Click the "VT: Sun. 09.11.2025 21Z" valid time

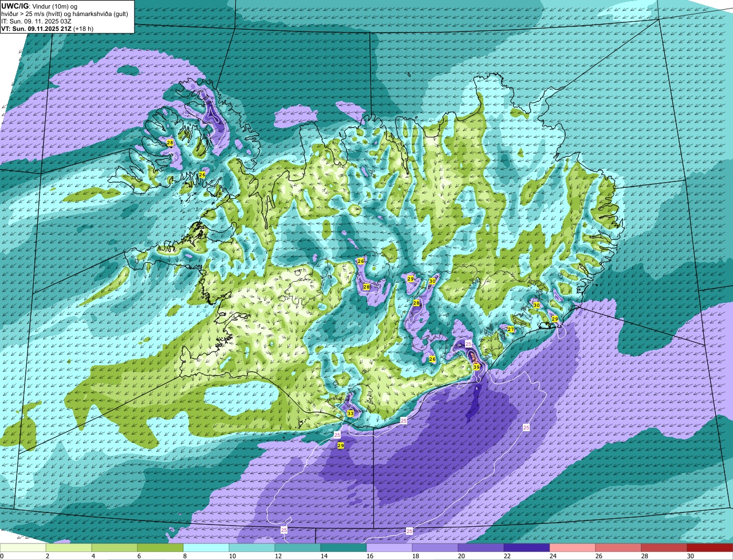coord(37,29)
